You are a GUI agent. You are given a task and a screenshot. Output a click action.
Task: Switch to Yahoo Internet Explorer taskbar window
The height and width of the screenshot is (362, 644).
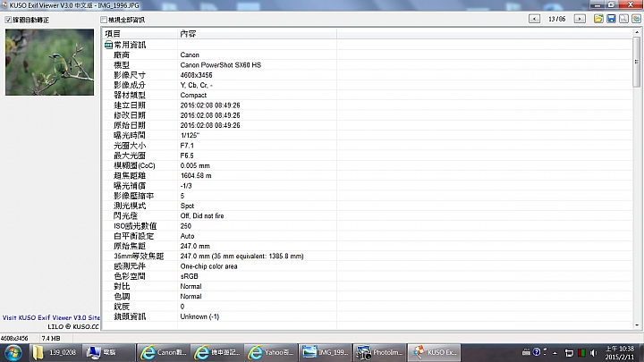point(270,352)
